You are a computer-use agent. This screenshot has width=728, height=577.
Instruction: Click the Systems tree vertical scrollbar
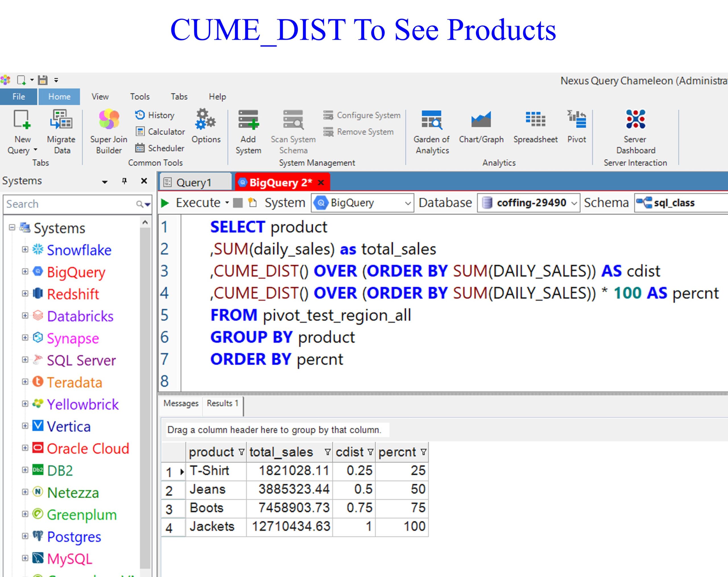point(145,371)
